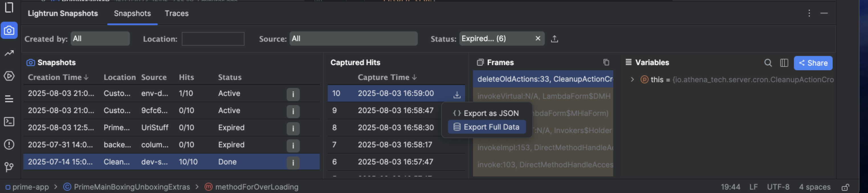Open the terminal tool window icon
Image resolution: width=868 pixels, height=193 pixels.
(x=9, y=122)
